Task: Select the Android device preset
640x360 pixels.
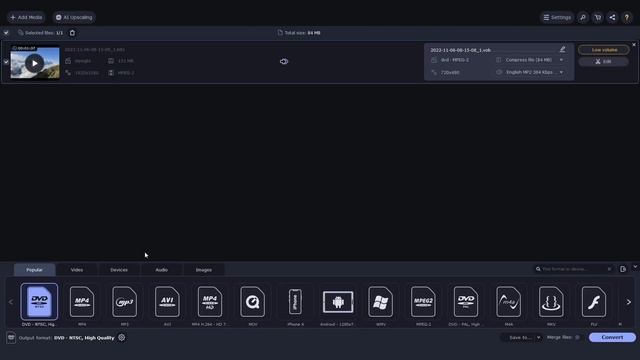Action: 338,302
